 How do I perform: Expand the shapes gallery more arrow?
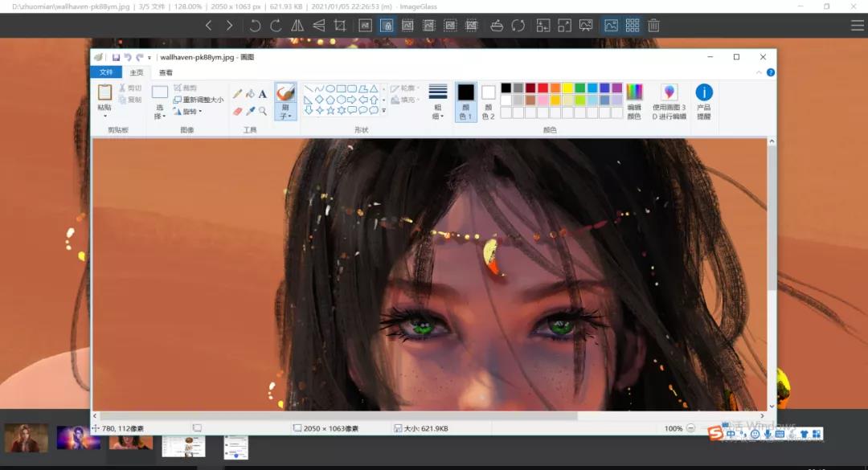click(383, 110)
